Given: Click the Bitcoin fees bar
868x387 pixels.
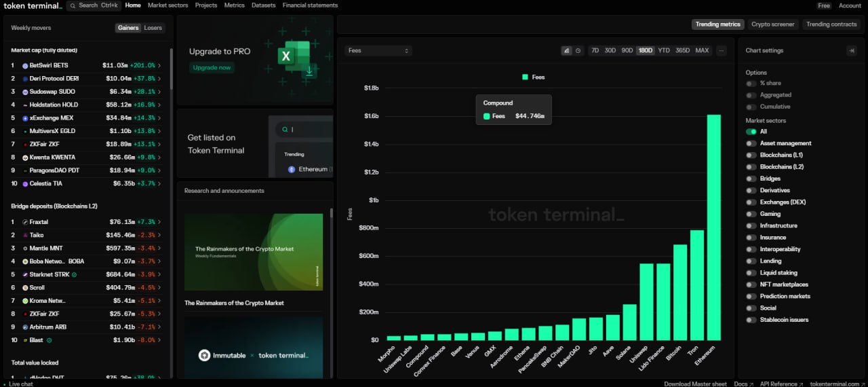Looking at the screenshot, I should pos(680,293).
